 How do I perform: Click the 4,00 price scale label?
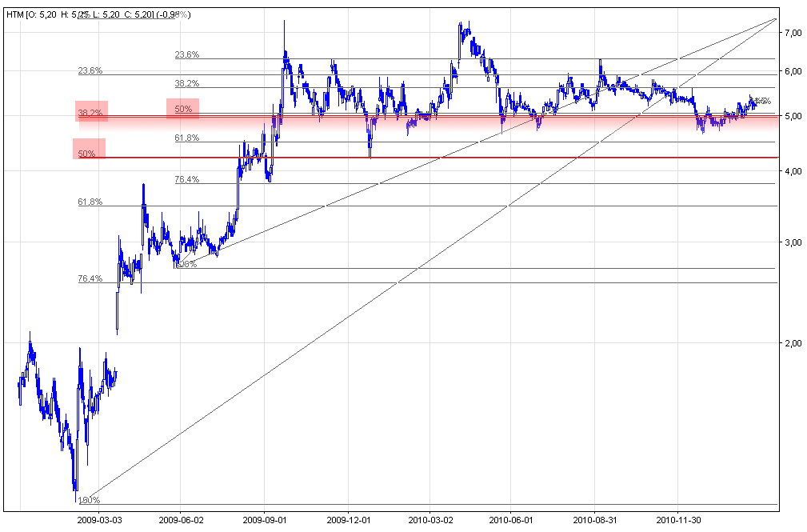[793, 172]
